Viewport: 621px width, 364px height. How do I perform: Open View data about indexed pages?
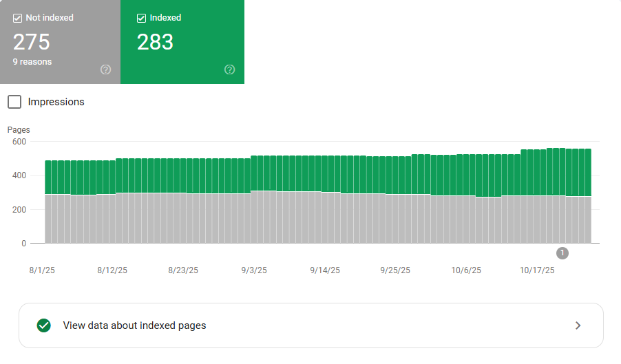coord(134,325)
